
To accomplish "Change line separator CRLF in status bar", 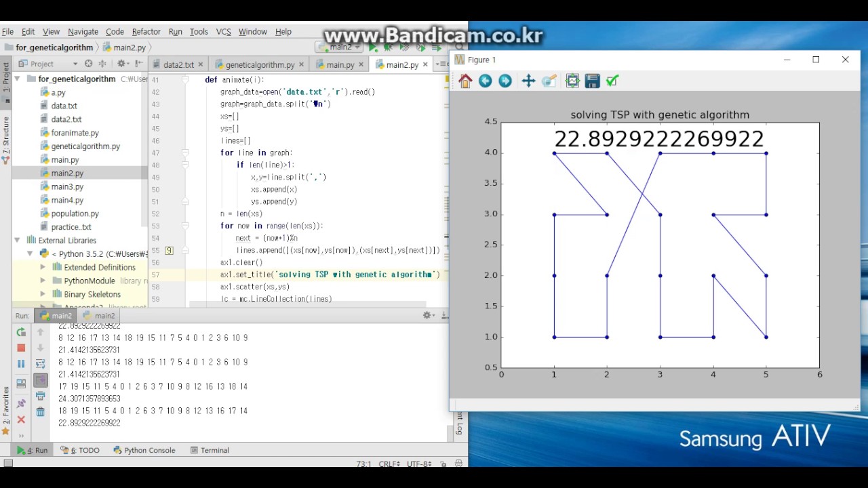I will tap(390, 464).
